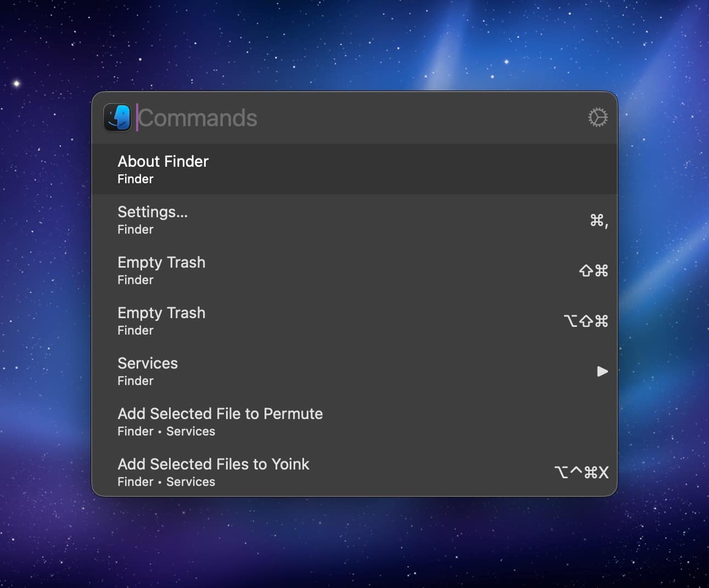The height and width of the screenshot is (588, 709).
Task: Open settings via the gear icon
Action: [598, 117]
